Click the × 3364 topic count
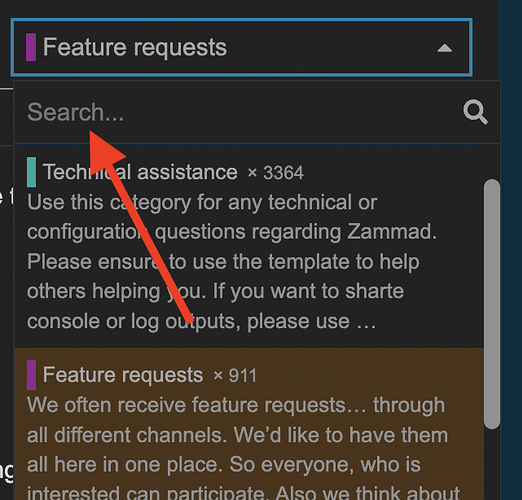This screenshot has width=522, height=500. point(275,173)
